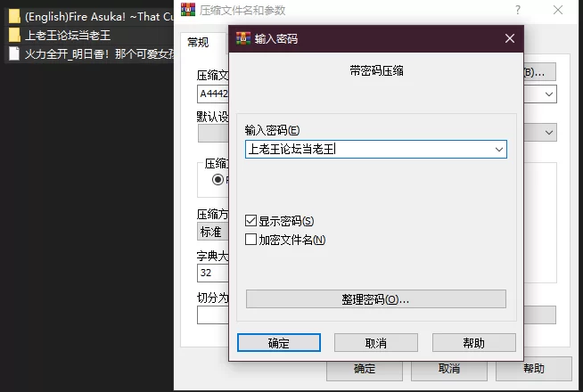Click 确定 in the archive parameters window

tap(365, 369)
